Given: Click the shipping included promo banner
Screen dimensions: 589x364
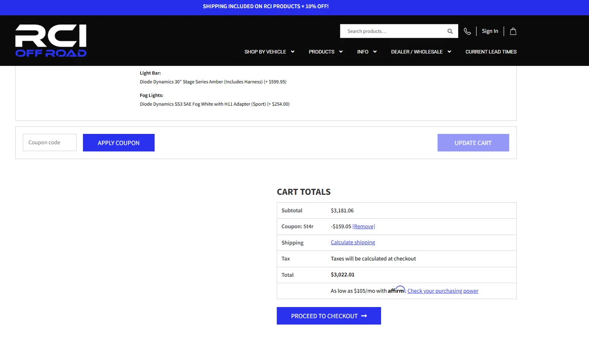Looking at the screenshot, I should click(x=266, y=6).
